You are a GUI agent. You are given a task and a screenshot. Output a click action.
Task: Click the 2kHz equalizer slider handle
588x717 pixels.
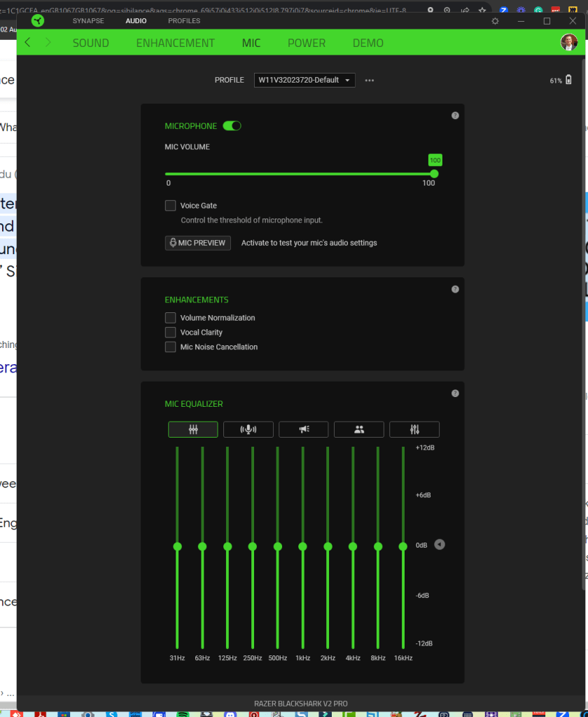(x=328, y=546)
